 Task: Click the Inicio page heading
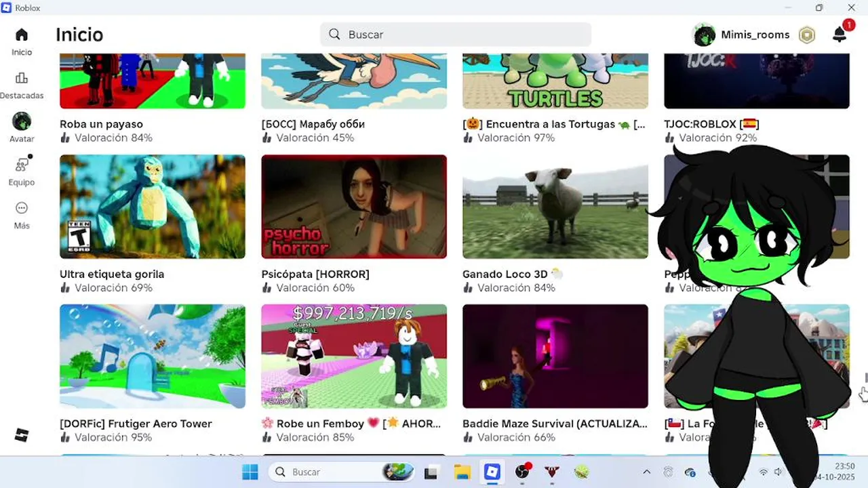click(79, 35)
